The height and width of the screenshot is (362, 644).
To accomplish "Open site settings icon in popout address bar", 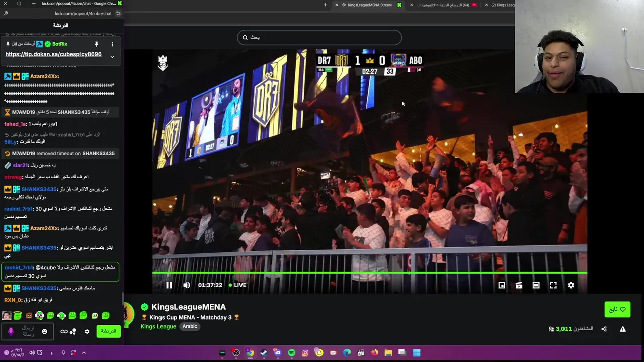I will point(118,14).
